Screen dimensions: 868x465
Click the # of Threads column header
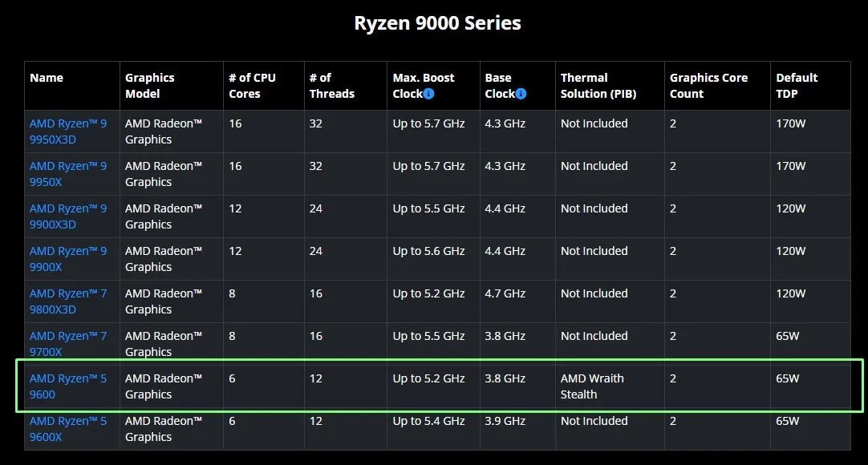[331, 86]
